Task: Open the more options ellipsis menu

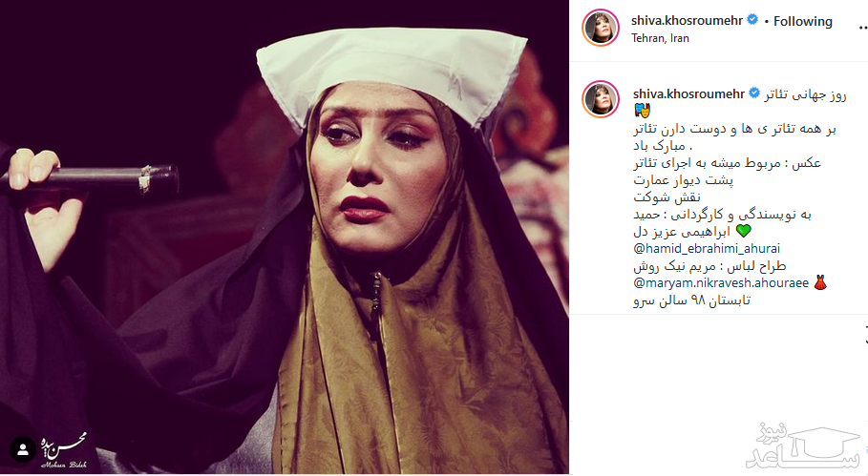Action: 863,26
